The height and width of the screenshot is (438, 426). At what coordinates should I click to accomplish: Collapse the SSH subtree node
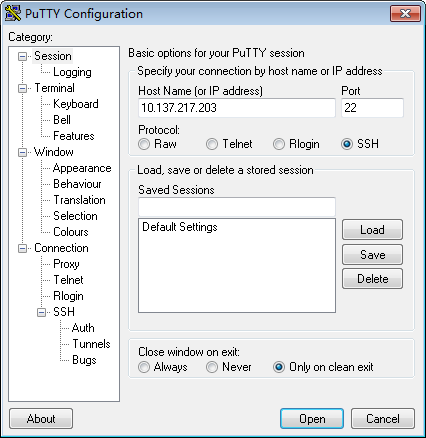(41, 312)
